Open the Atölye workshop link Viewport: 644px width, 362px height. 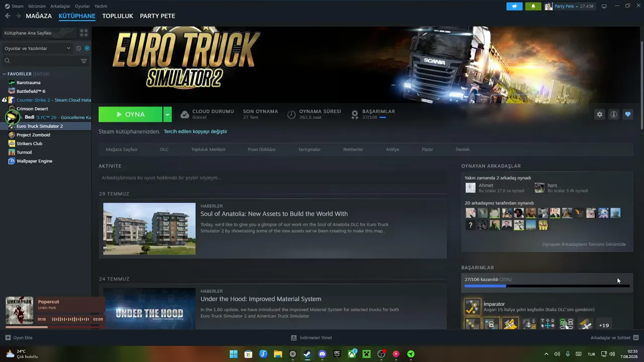[392, 149]
